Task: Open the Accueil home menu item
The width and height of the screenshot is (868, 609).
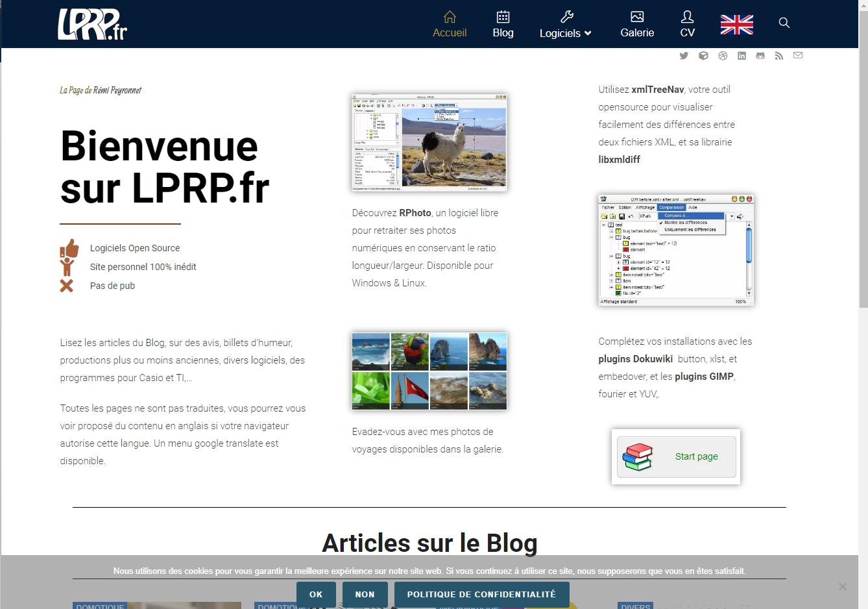Action: coord(450,32)
